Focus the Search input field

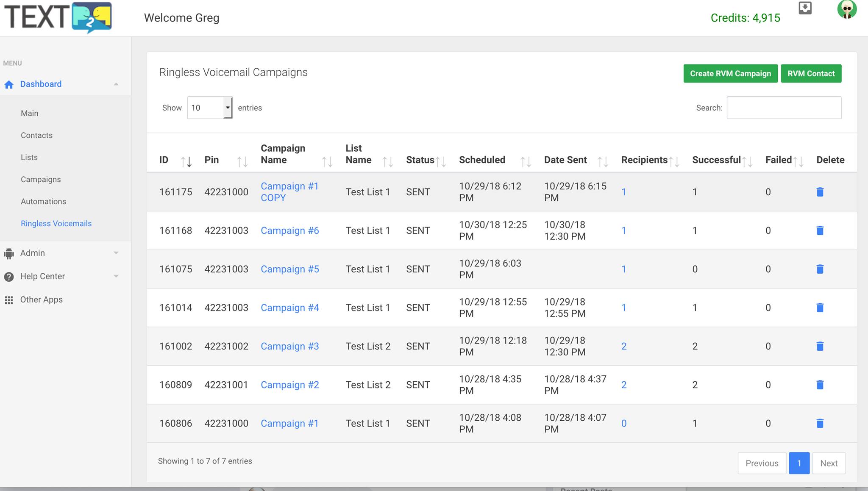point(784,108)
